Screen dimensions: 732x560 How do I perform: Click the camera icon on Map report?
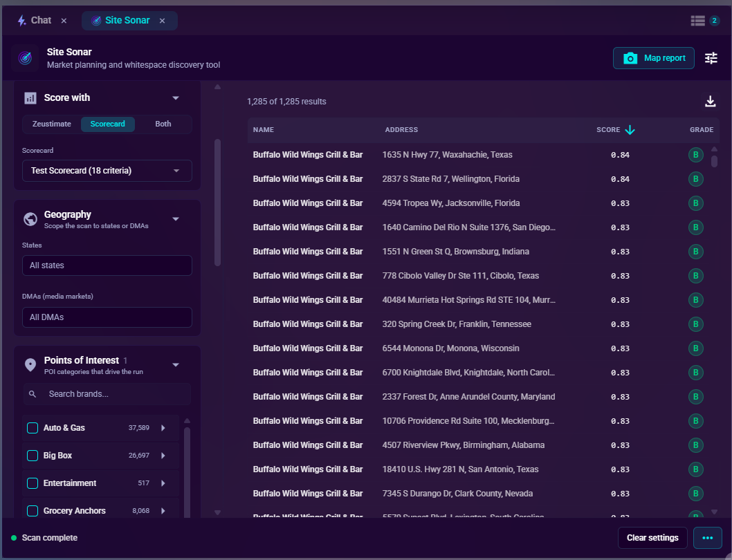[630, 58]
